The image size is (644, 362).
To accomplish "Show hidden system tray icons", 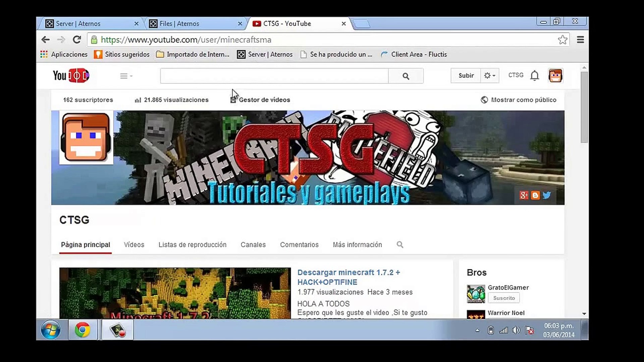I will coord(477,330).
